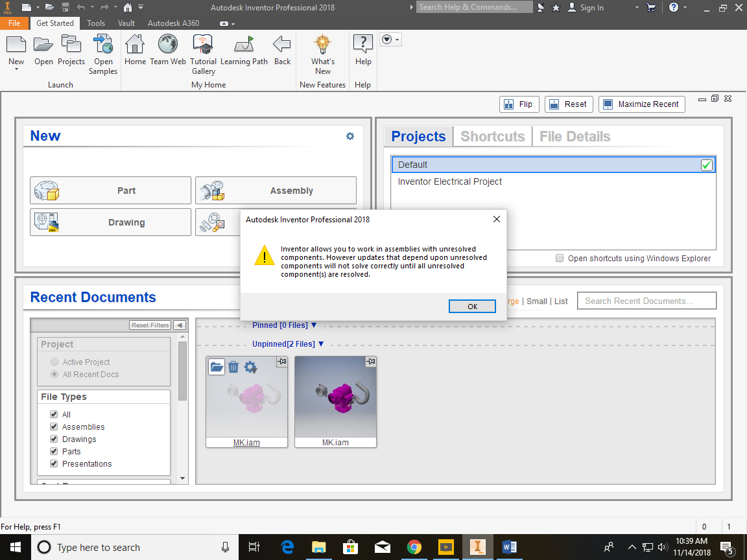747x560 pixels.
Task: Toggle the Default project active checkmark
Action: [707, 165]
